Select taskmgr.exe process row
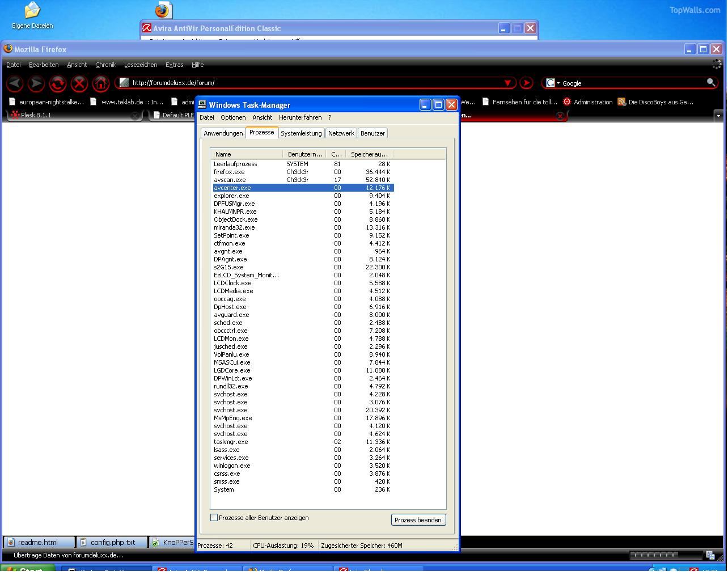Screen dimensions: 728x575 click(x=303, y=442)
